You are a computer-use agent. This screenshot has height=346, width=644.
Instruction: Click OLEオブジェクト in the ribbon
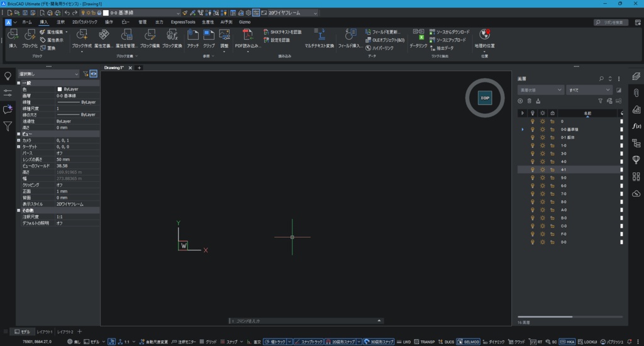point(385,40)
